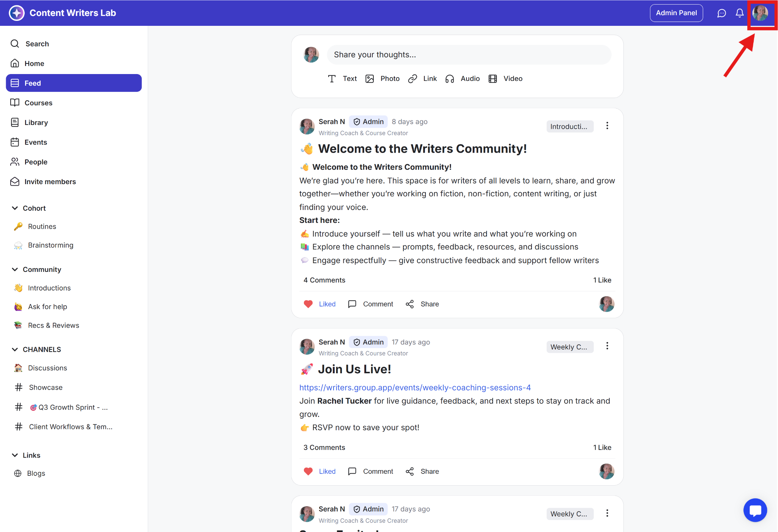778x532 pixels.
Task: Open the notifications bell
Action: (x=739, y=13)
